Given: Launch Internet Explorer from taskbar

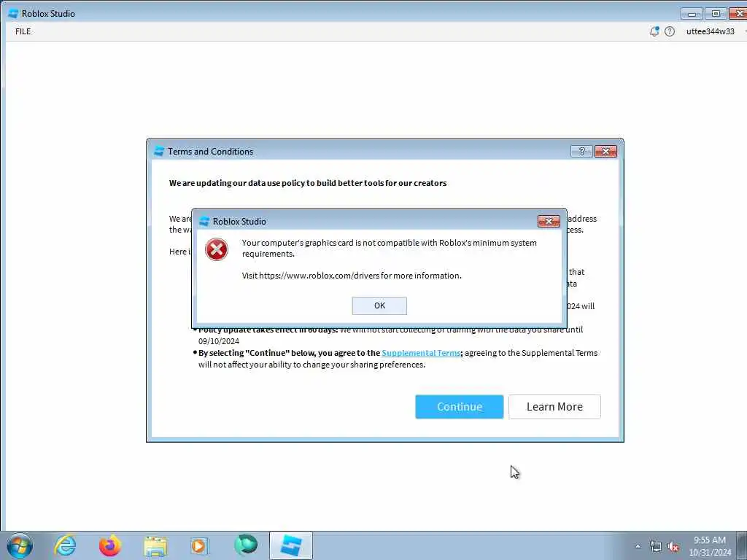Looking at the screenshot, I should 65,545.
